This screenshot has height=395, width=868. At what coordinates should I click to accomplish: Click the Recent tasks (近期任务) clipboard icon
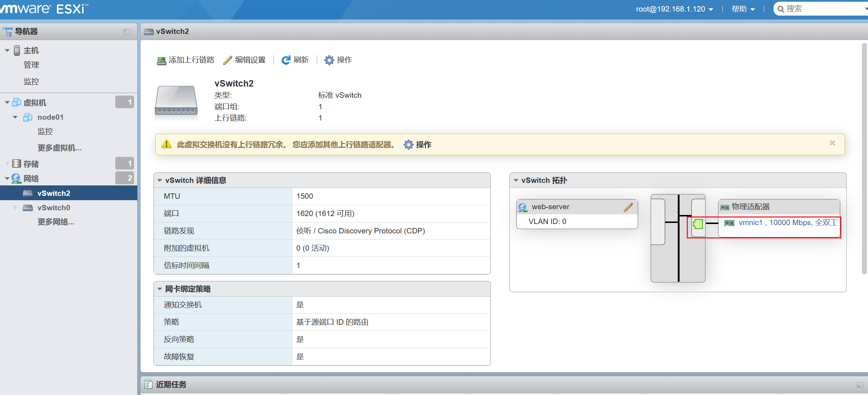point(148,384)
